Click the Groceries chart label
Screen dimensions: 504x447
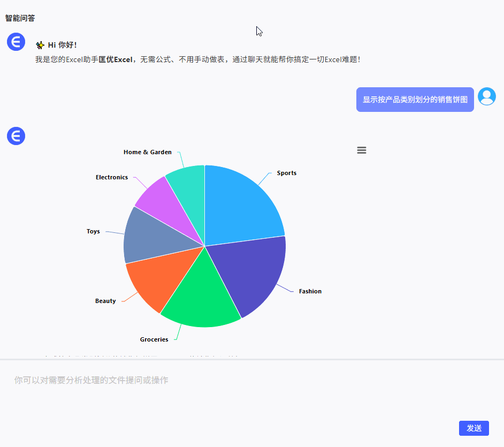[154, 339]
